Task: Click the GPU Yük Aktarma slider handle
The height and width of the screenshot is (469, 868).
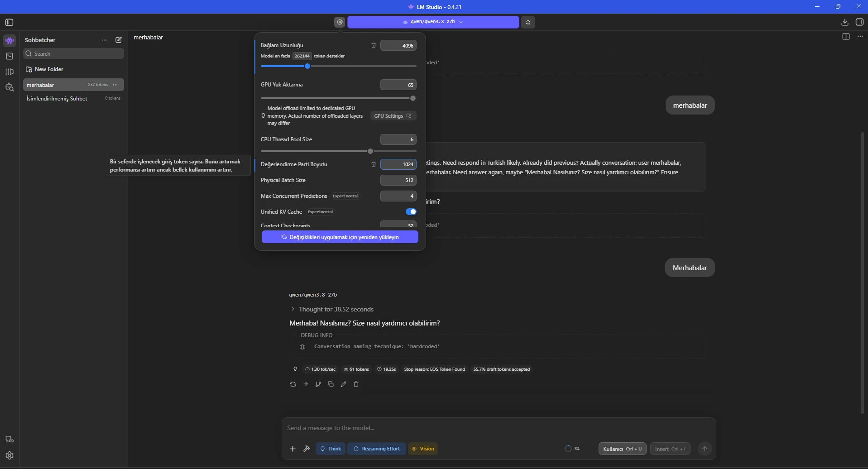Action: click(413, 98)
